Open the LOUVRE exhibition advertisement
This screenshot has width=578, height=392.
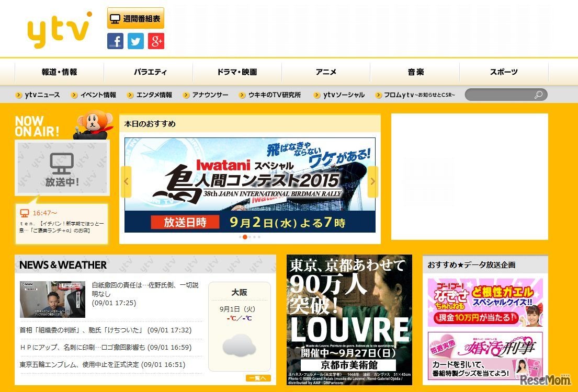[x=349, y=320]
